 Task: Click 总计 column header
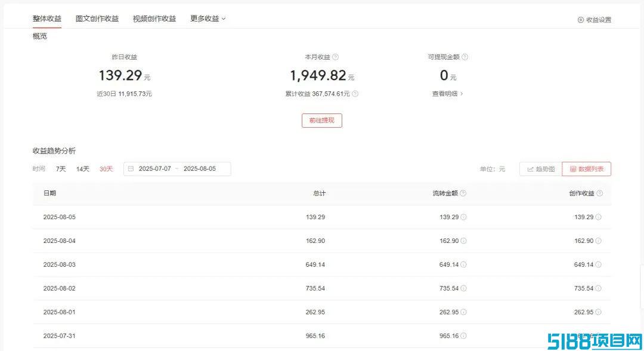(319, 193)
